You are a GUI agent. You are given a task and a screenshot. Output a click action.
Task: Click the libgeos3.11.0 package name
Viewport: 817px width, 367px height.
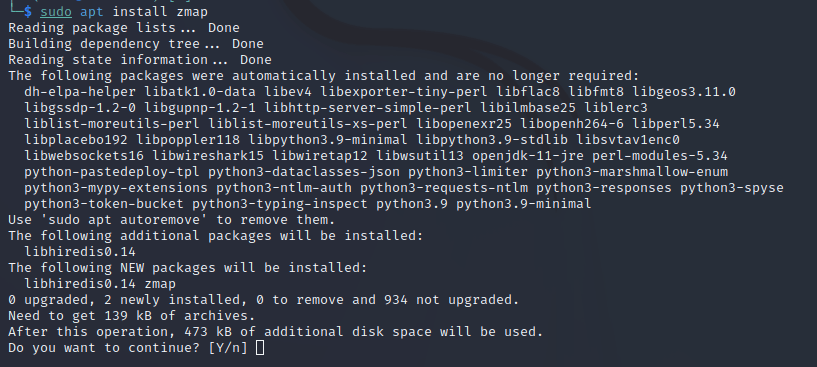click(x=684, y=92)
